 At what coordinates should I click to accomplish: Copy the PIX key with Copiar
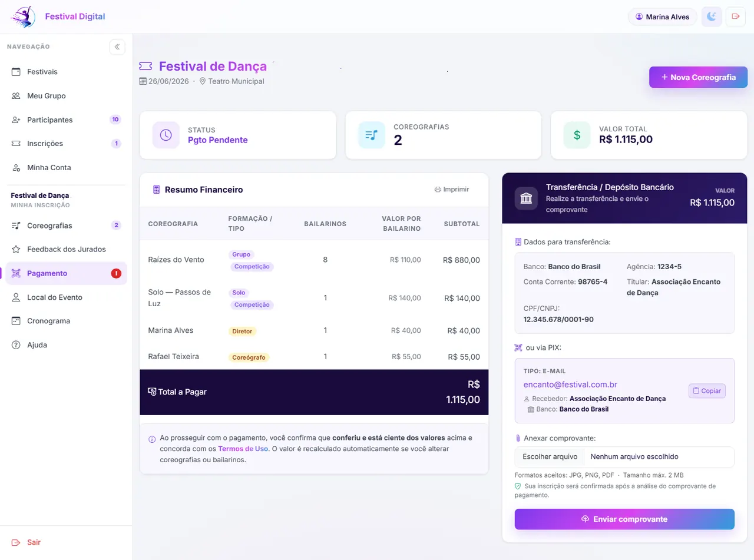(707, 391)
